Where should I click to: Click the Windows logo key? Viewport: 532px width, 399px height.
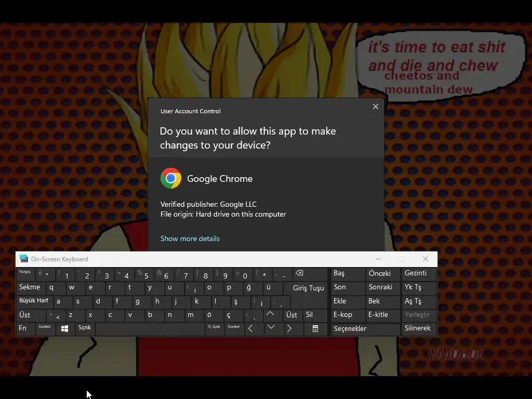tap(64, 328)
